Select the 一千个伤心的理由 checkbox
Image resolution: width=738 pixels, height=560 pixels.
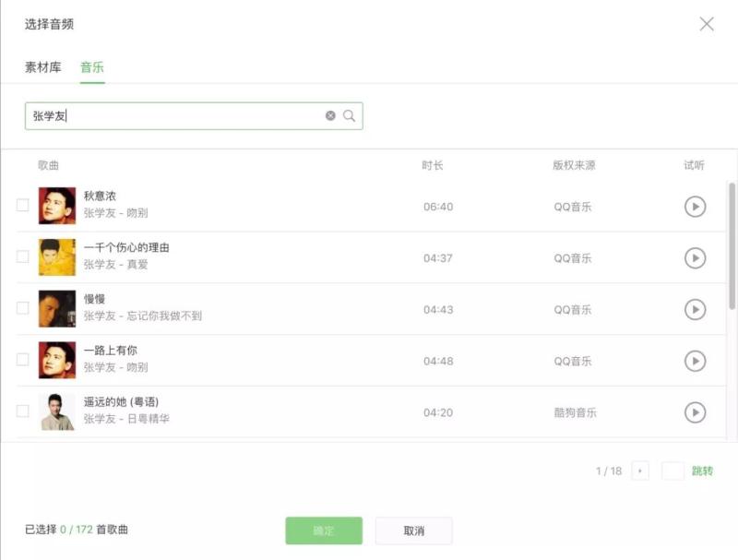coord(23,256)
